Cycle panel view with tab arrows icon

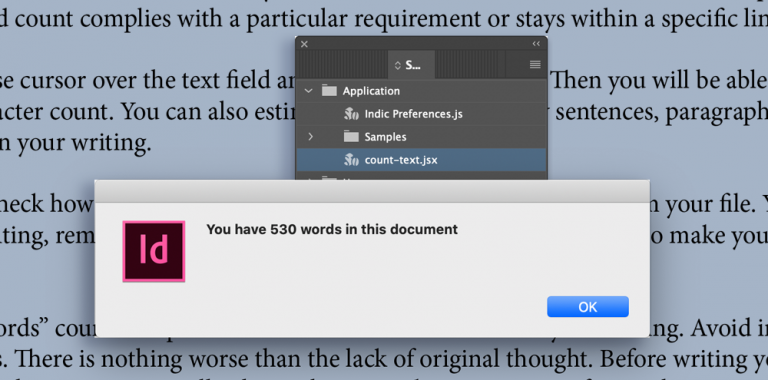pyautogui.click(x=398, y=65)
